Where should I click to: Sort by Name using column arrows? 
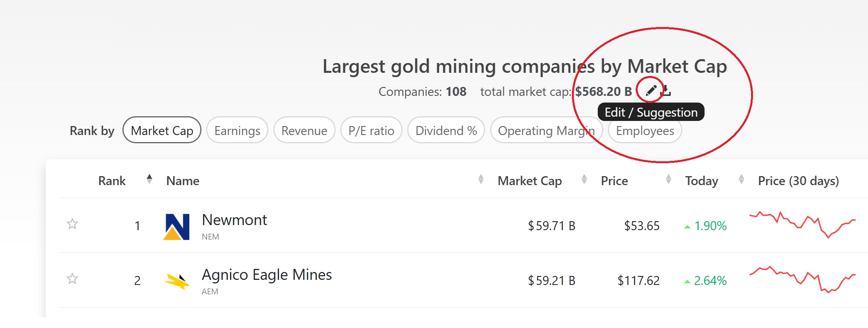[x=481, y=180]
